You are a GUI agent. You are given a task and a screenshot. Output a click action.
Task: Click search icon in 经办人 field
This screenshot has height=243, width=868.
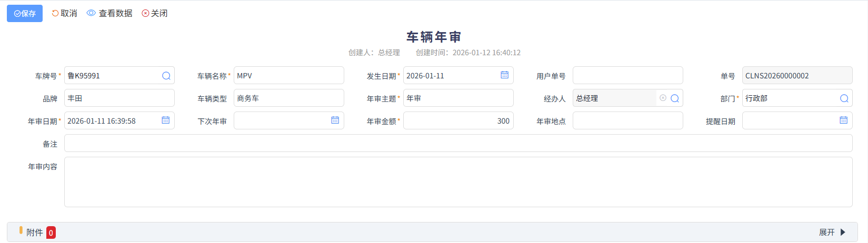click(x=674, y=98)
